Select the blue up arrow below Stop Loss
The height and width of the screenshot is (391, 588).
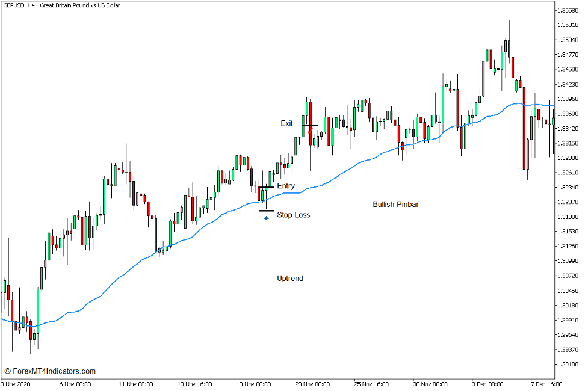(265, 219)
